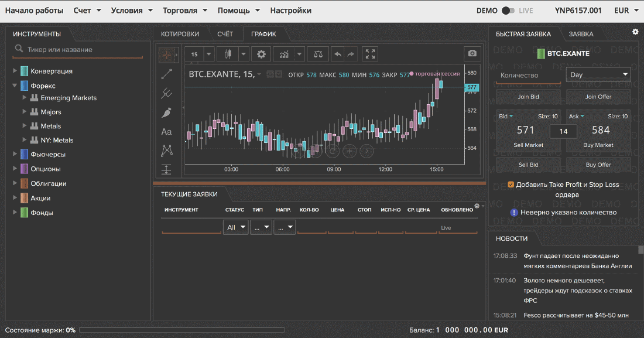Select the brush drawing tool

pos(166,112)
